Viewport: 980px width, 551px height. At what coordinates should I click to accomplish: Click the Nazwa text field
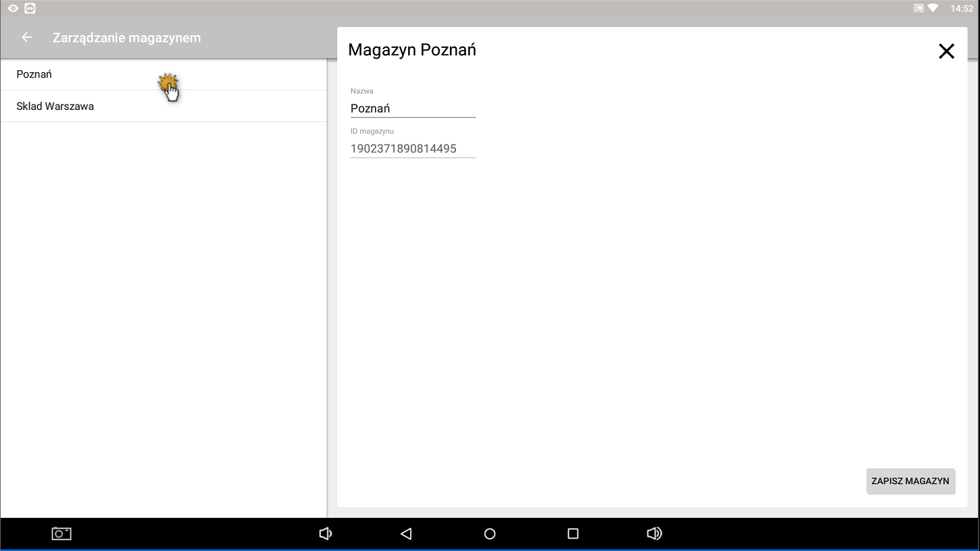coord(413,109)
